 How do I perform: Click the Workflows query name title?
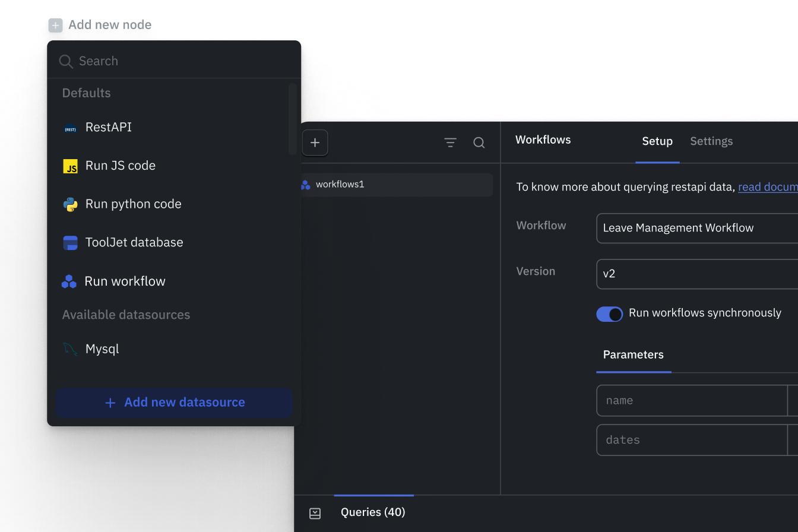click(x=543, y=140)
